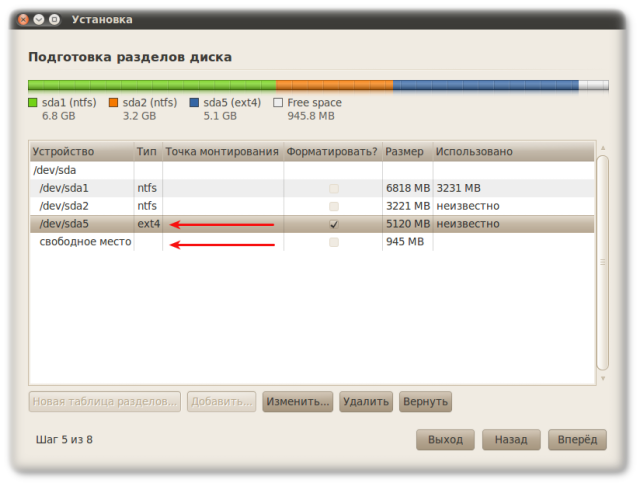This screenshot has height=486, width=640.
Task: Click the Удалить button
Action: click(365, 402)
